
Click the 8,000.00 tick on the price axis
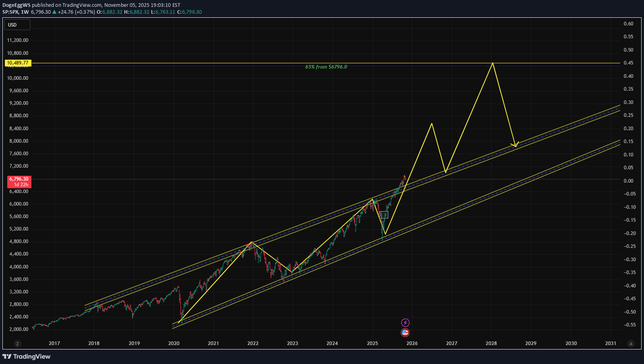18,141
